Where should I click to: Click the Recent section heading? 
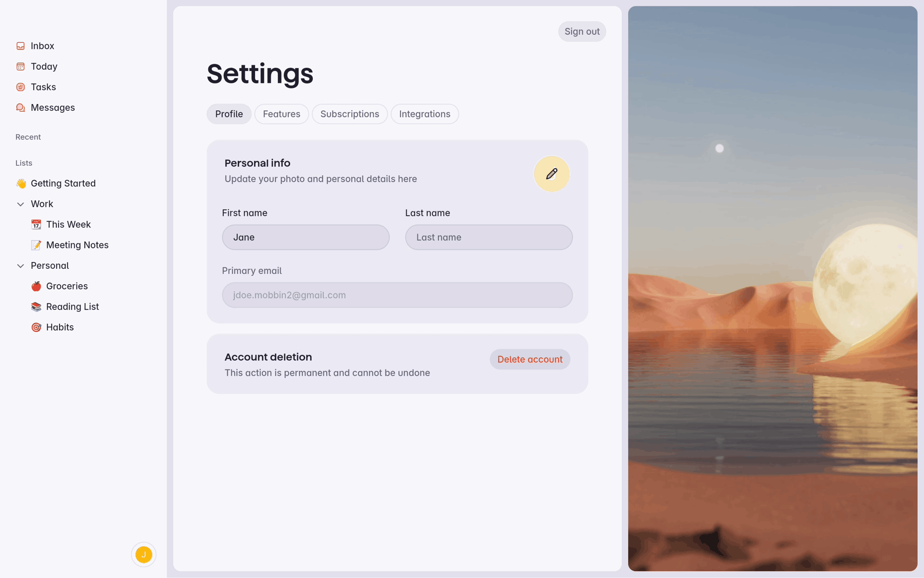point(28,137)
